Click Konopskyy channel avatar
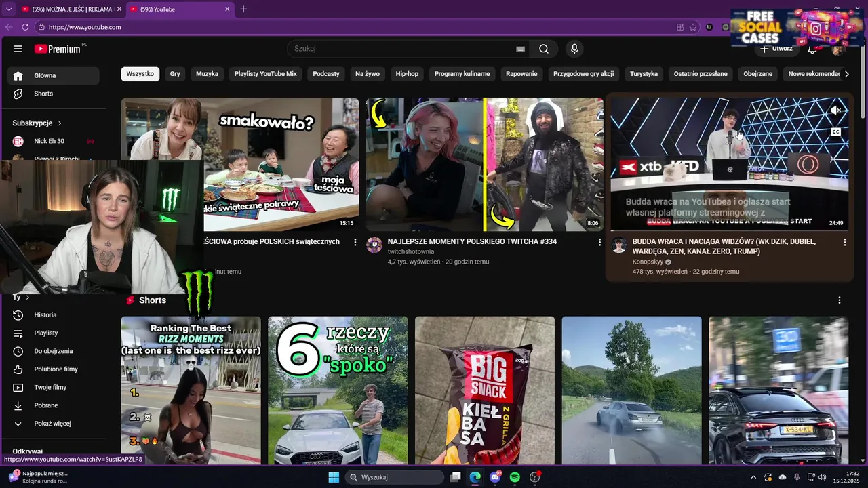The image size is (868, 488). point(619,245)
